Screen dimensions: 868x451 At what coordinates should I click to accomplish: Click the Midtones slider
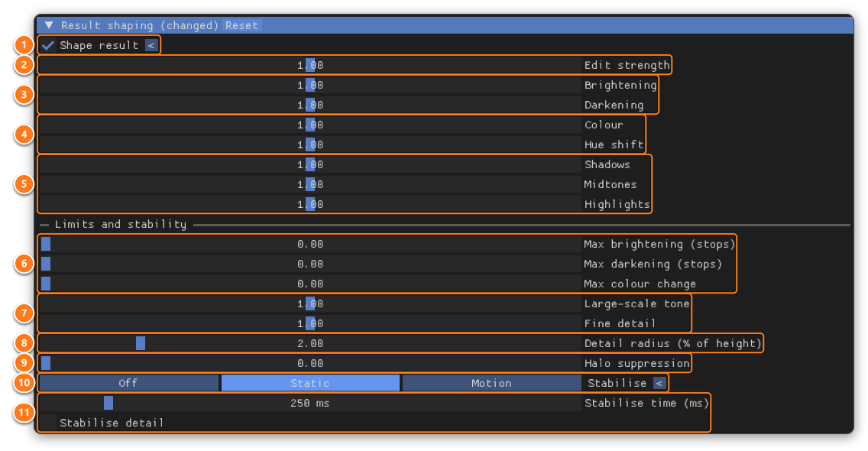310,184
